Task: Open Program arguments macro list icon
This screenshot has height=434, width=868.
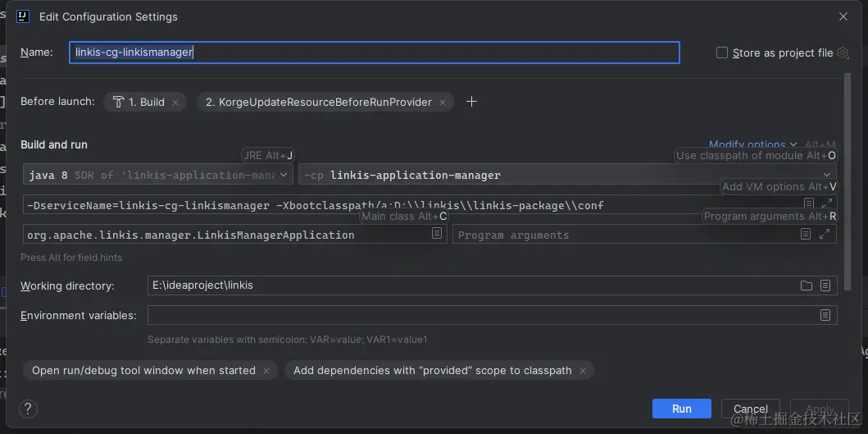Action: click(806, 234)
